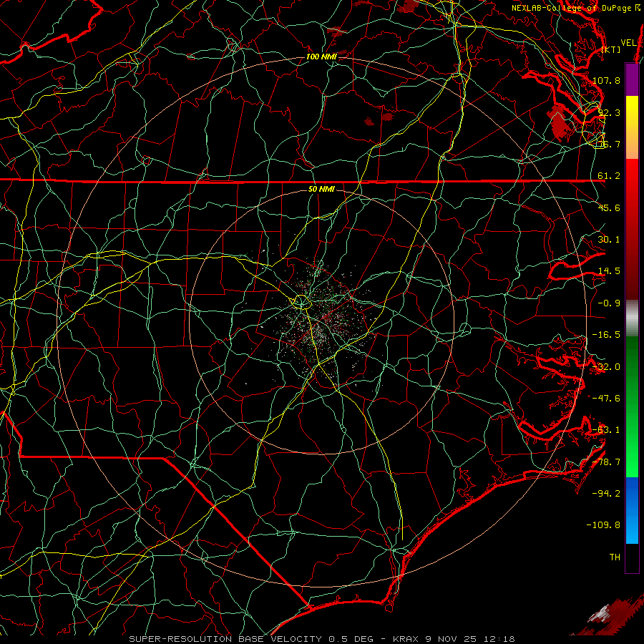Click the -78.7 legend value
Viewport: 644px width, 644px height.
[x=606, y=462]
